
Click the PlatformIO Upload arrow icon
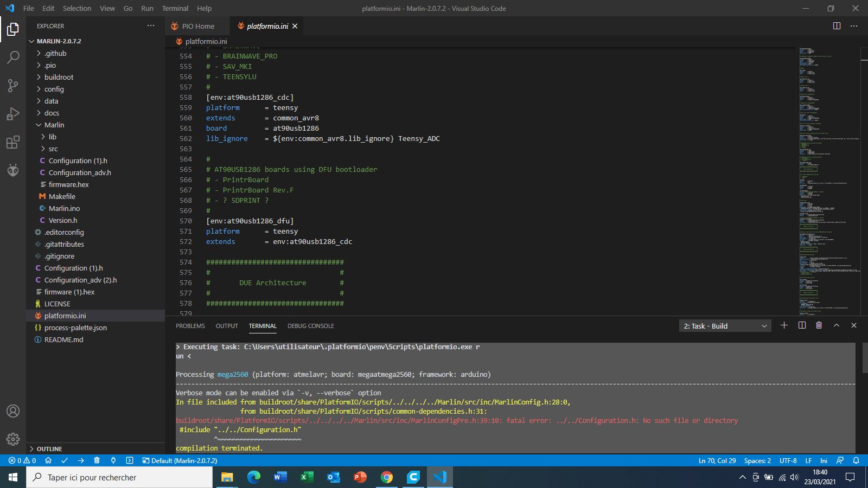point(81,460)
